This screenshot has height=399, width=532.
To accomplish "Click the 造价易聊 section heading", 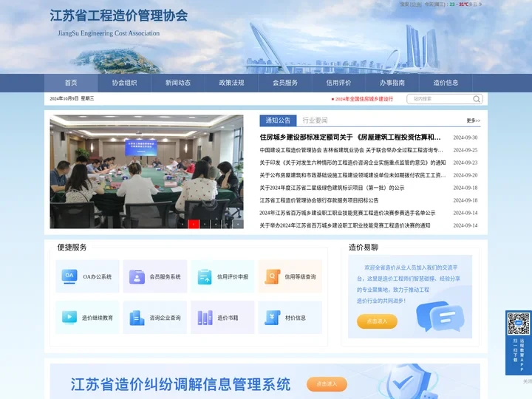I will click(x=364, y=247).
